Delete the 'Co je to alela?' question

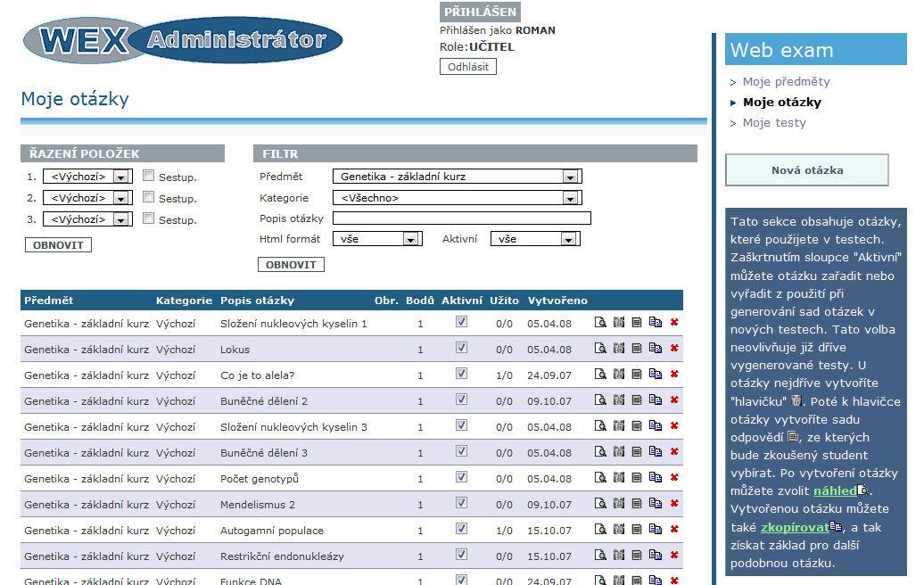[674, 374]
